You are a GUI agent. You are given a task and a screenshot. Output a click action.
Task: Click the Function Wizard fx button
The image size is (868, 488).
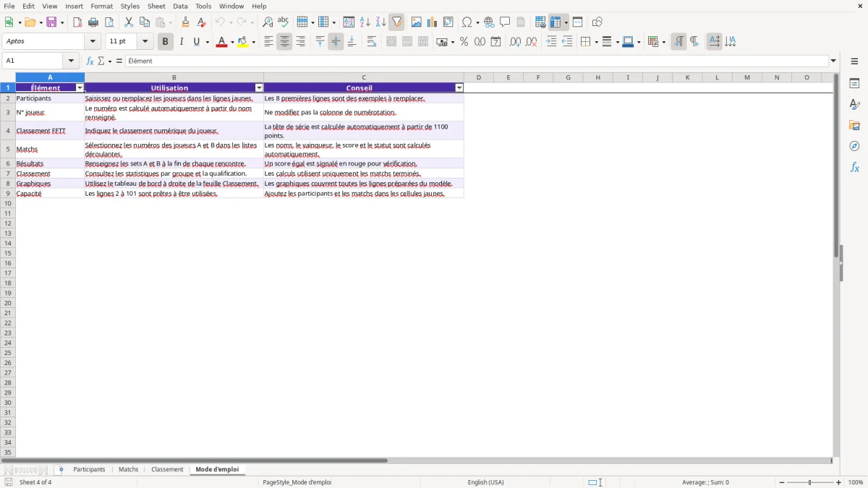point(90,61)
